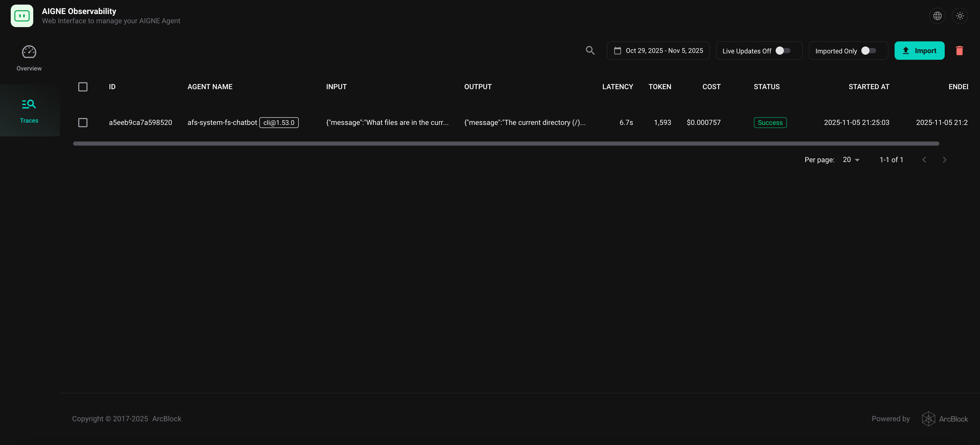Click the next page arrow
The image size is (980, 445).
[945, 160]
